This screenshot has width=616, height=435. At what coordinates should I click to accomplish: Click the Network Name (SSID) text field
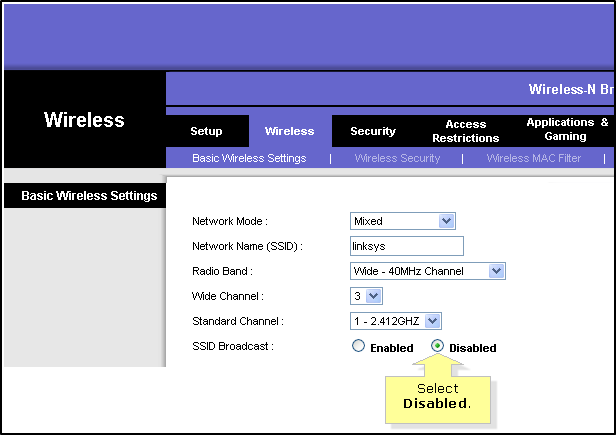pos(407,246)
